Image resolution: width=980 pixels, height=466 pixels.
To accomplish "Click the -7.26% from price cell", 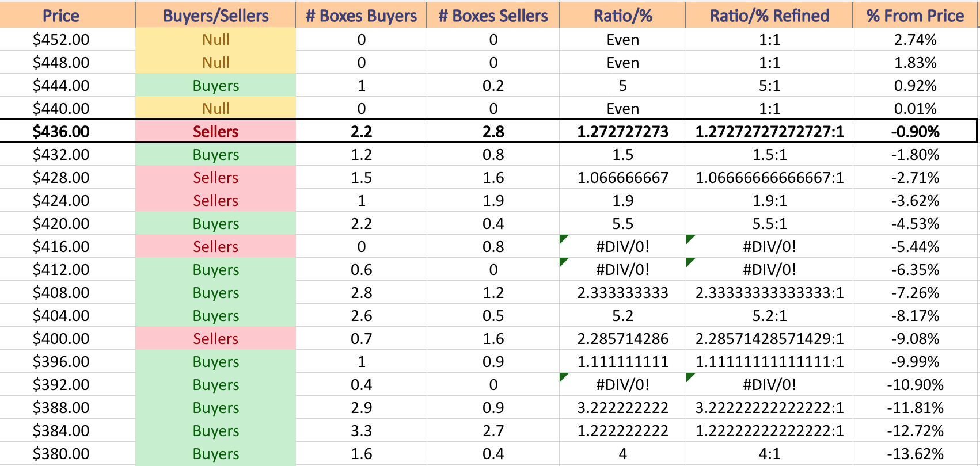I will coord(915,293).
